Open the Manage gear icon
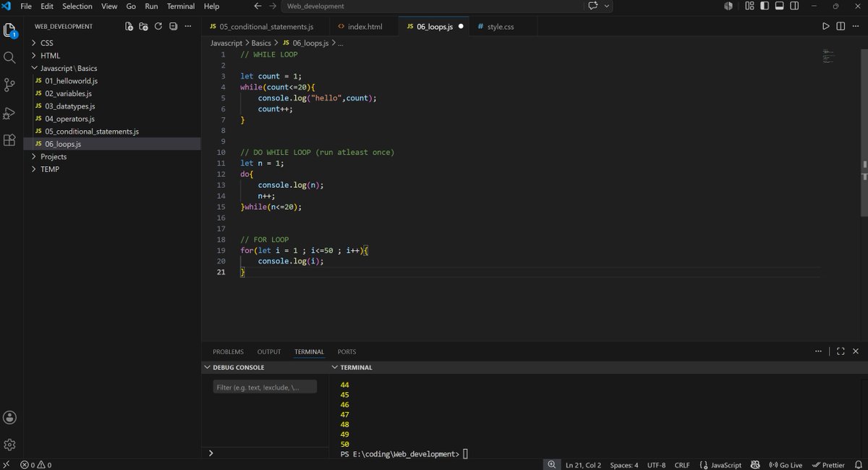The image size is (868, 470). [9, 445]
